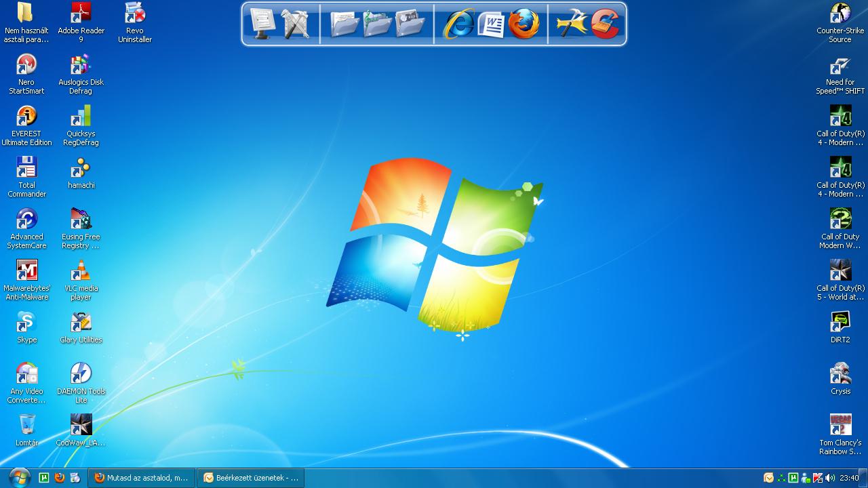The image size is (868, 488).
Task: Select the Crysis desktop icon
Action: (840, 379)
